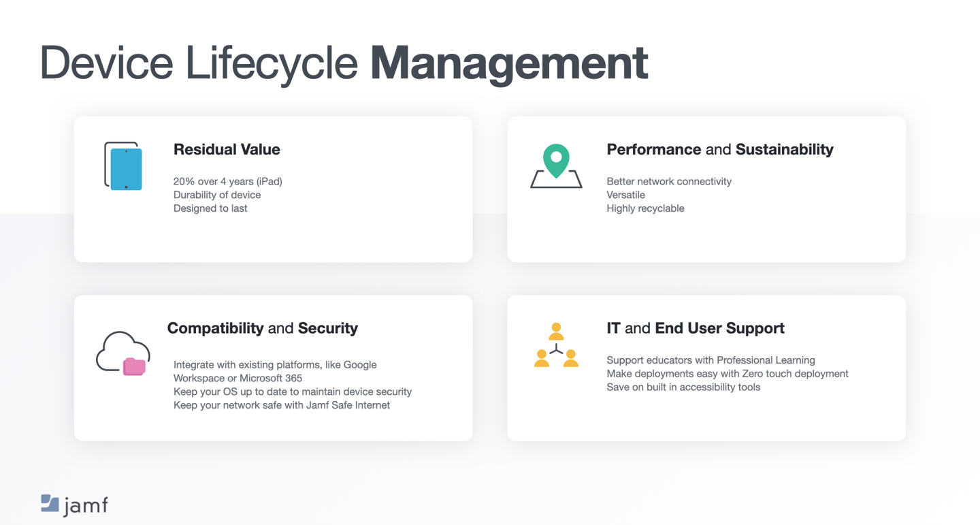Click the Residual Value heading

227,149
